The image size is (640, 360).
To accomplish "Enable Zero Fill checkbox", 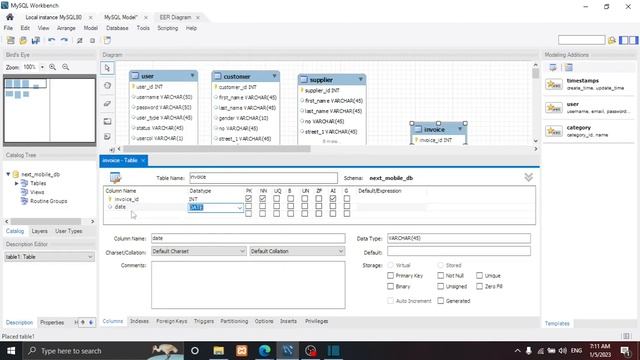I will click(480, 286).
